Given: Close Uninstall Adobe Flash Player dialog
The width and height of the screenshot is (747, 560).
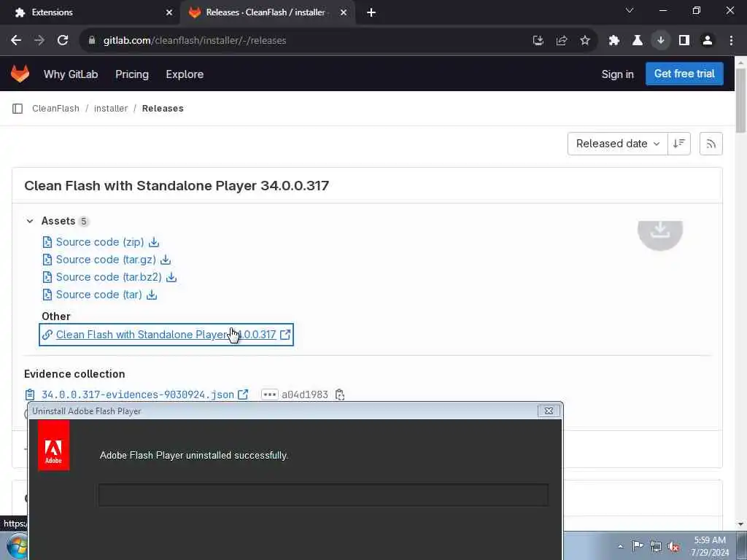Looking at the screenshot, I should coord(549,411).
